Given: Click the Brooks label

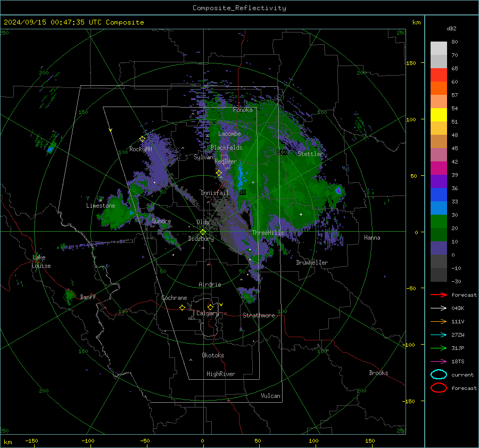Looking at the screenshot, I should coord(378,373).
